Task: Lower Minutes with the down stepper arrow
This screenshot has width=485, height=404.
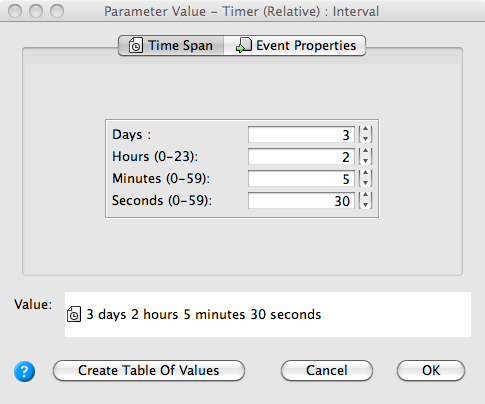Action: pyautogui.click(x=366, y=183)
